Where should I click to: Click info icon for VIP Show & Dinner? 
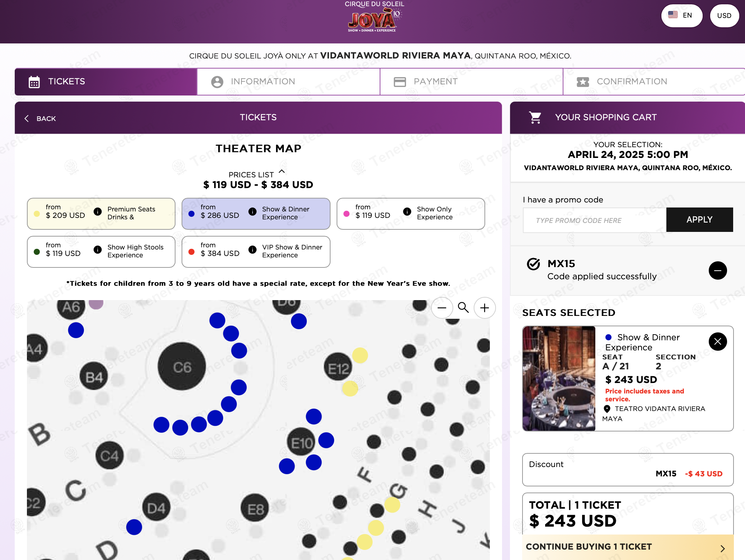pyautogui.click(x=253, y=250)
